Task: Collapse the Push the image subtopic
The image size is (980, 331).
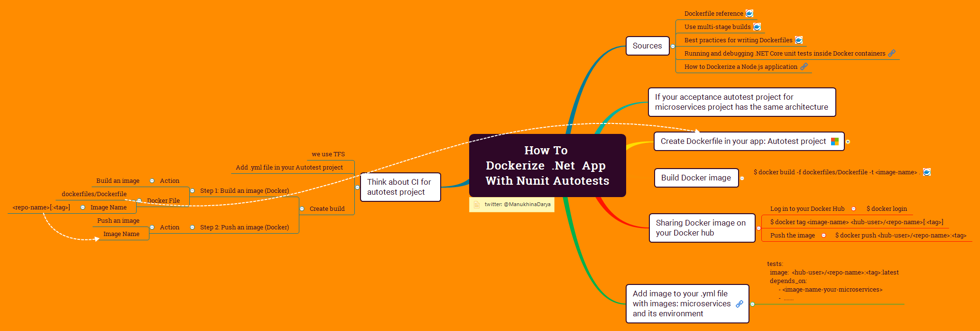Action: click(x=823, y=236)
